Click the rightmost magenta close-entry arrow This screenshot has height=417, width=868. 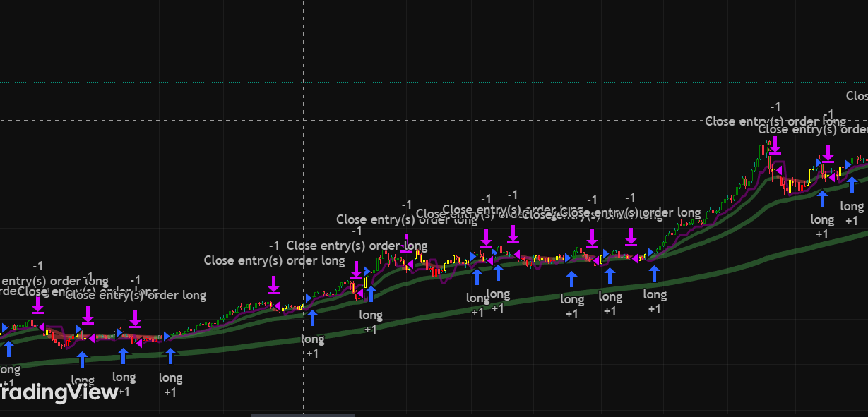(828, 153)
